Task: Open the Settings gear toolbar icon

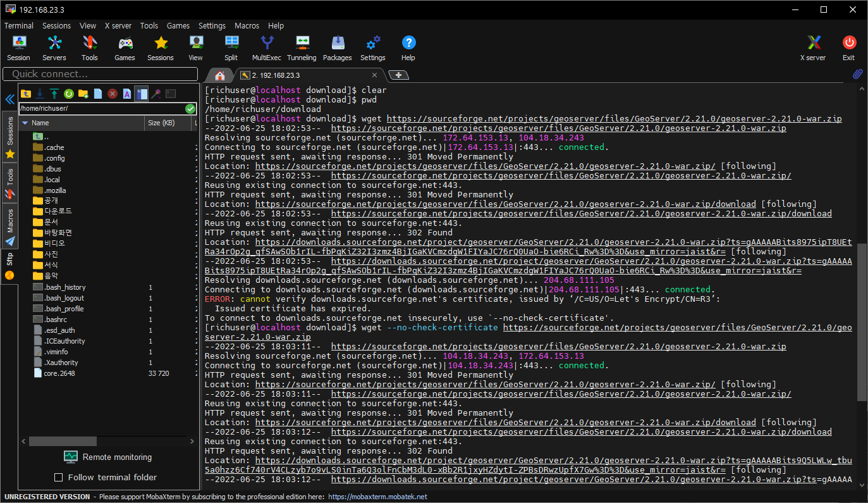Action: pyautogui.click(x=373, y=48)
